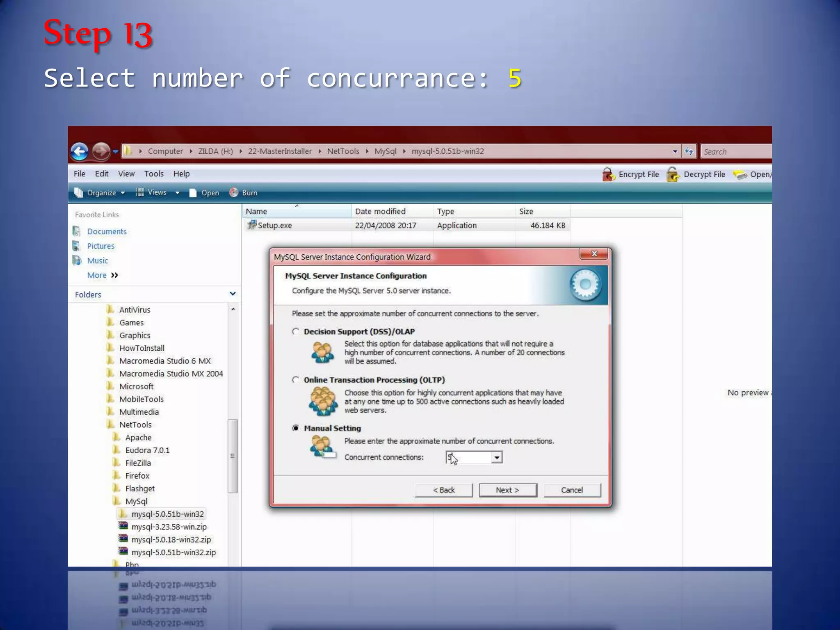The height and width of the screenshot is (630, 840).
Task: Expand the Views dropdown arrow
Action: (x=177, y=193)
